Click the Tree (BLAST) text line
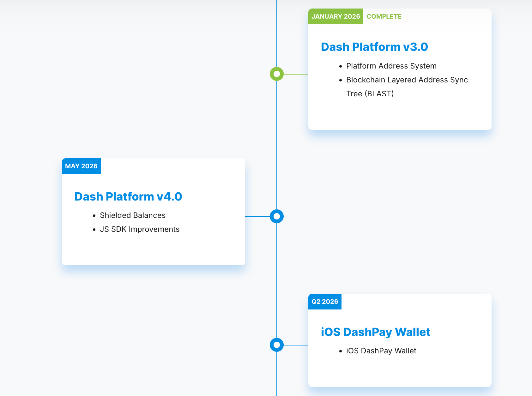This screenshot has height=396, width=532. 370,94
